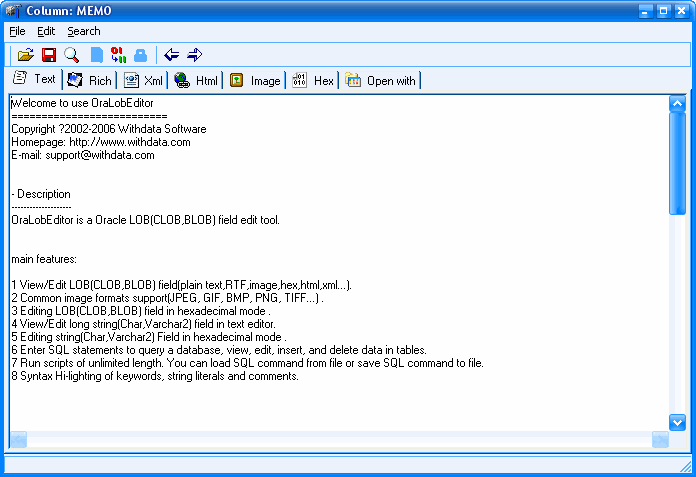Click the Open with tab
The height and width of the screenshot is (477, 696).
pos(381,81)
